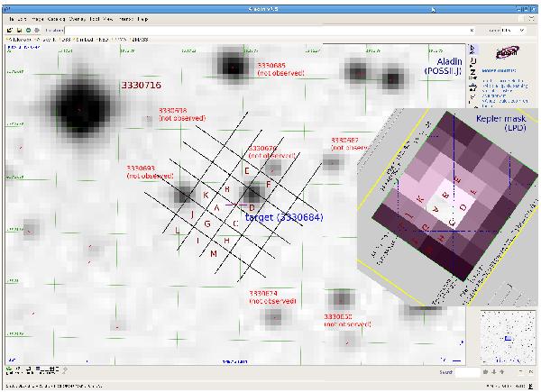This screenshot has height=392, width=541.
Task: Click the bright star labeled 3330716
Action: click(x=76, y=105)
